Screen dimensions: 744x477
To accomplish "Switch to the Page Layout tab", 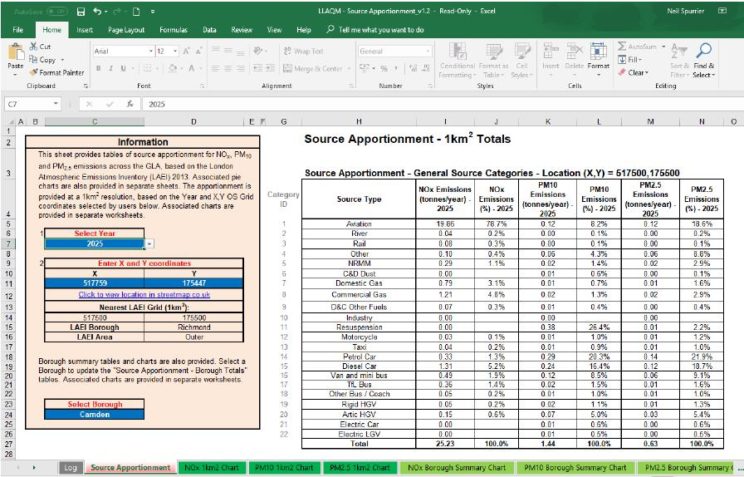I will (x=126, y=29).
